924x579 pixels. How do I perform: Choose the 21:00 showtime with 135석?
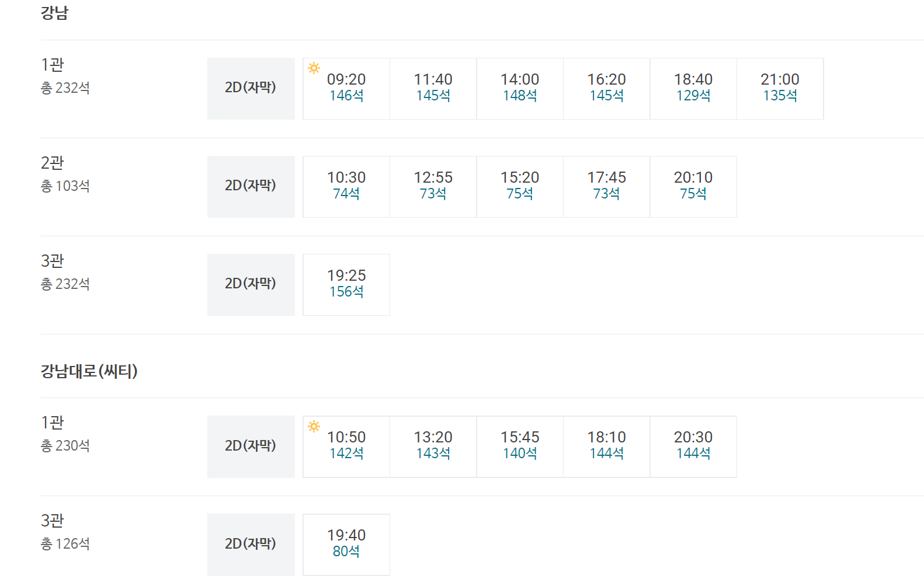coord(780,89)
